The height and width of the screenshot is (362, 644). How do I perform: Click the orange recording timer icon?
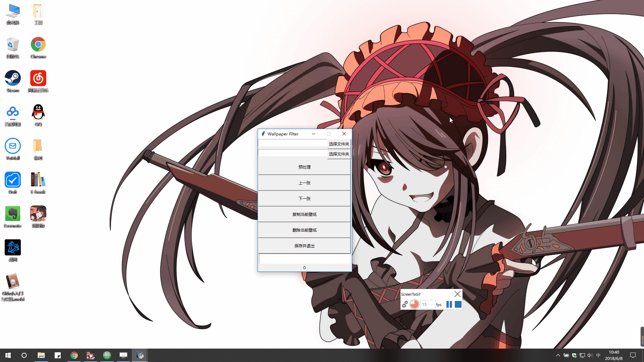(x=415, y=304)
